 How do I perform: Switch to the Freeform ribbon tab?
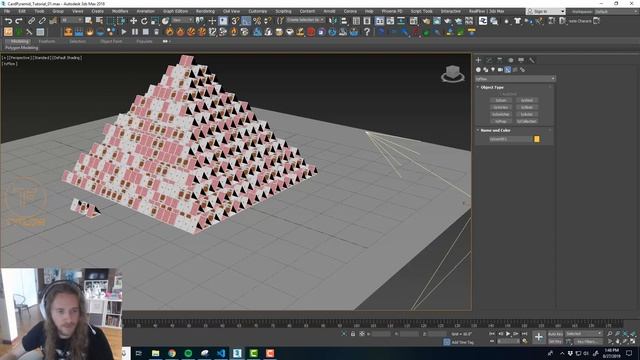(x=47, y=41)
